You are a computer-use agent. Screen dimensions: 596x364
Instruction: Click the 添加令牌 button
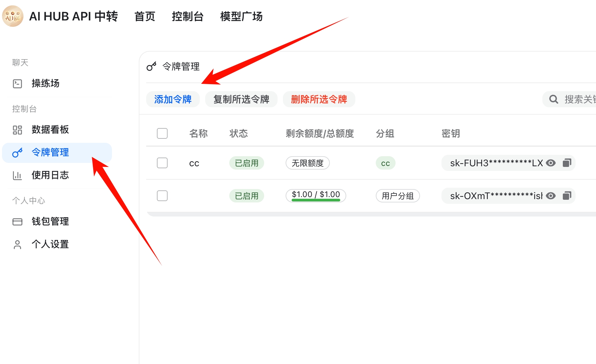173,99
